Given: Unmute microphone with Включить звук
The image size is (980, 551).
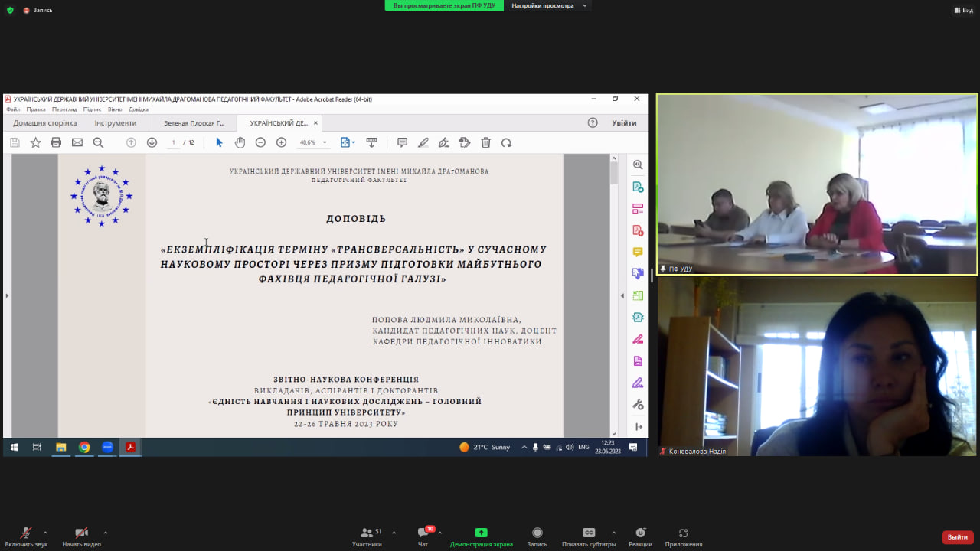Looking at the screenshot, I should coord(26,536).
